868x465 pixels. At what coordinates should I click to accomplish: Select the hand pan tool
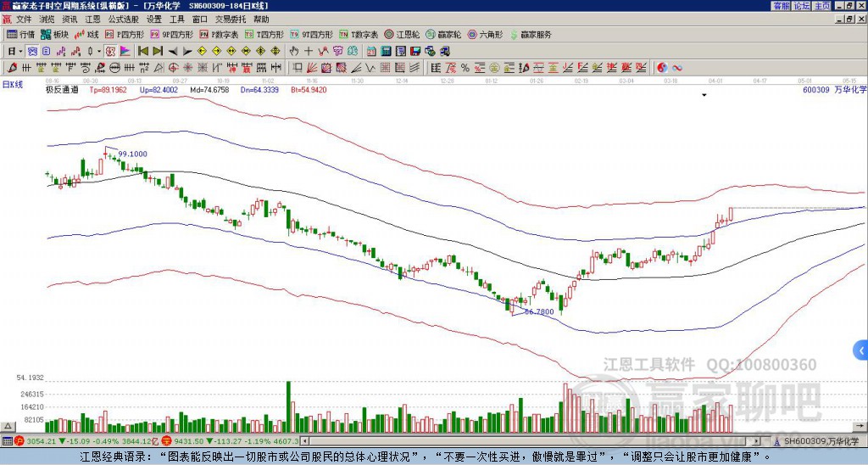coord(294,52)
